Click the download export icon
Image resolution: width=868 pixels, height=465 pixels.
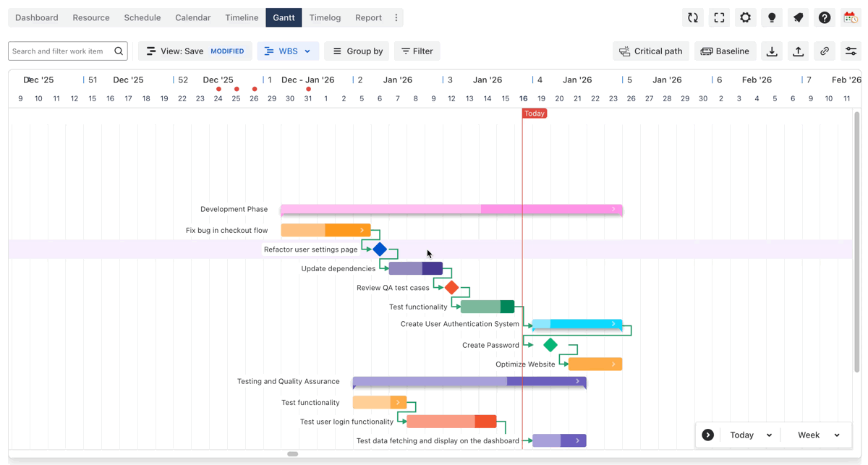(x=772, y=51)
